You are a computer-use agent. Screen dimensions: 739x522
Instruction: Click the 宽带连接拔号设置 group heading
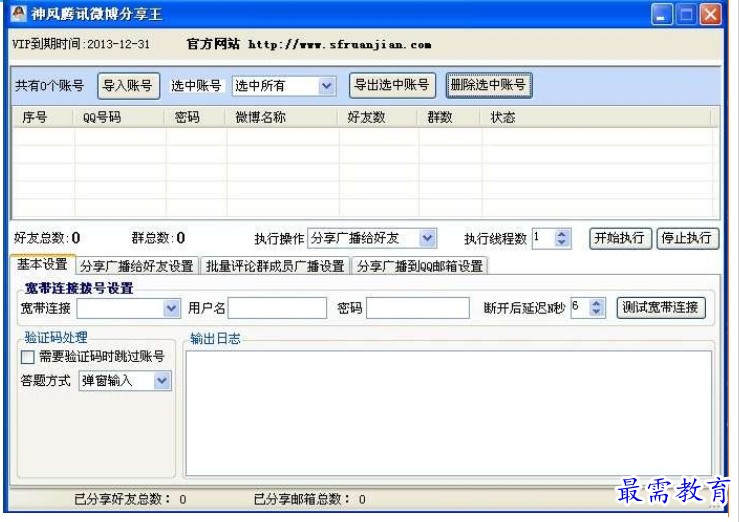[79, 288]
